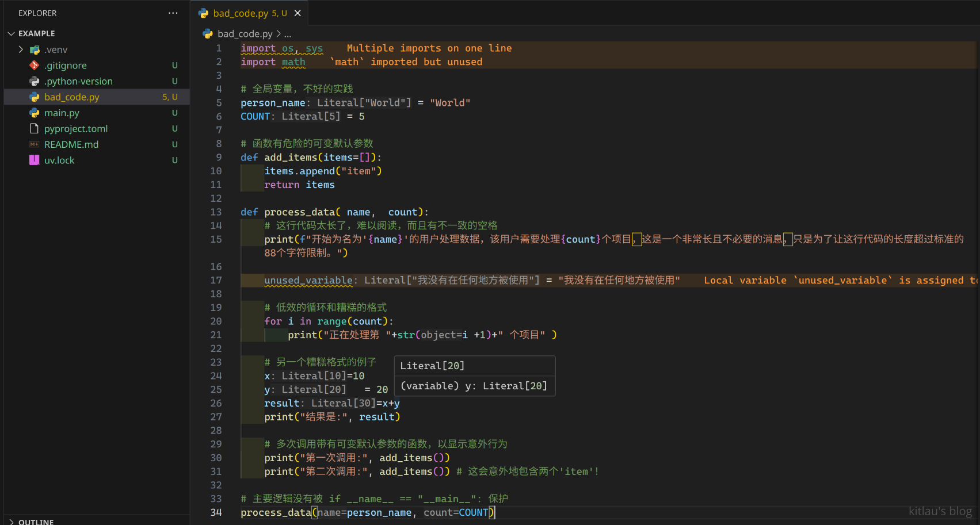Image resolution: width=980 pixels, height=525 pixels.
Task: Close the bad_code.py editor tab
Action: click(298, 13)
